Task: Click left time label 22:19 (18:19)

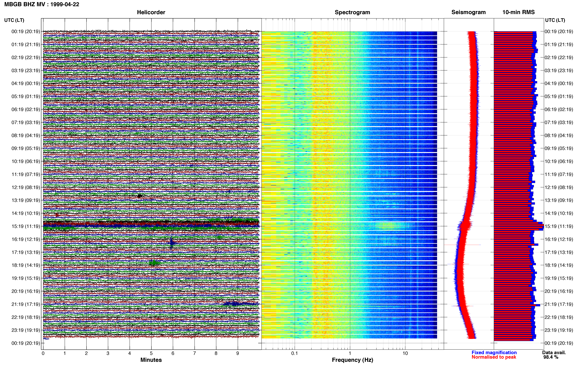Action: [x=26, y=317]
